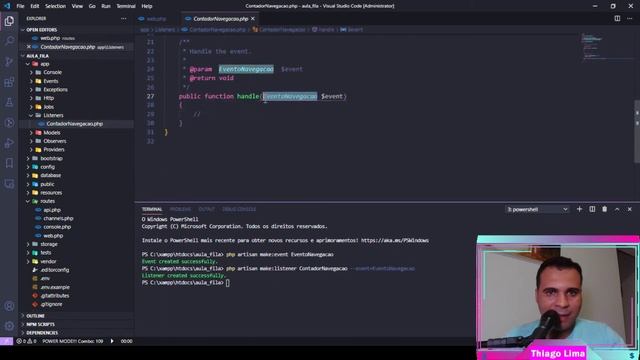Open the Accounts icon in activity bar
The image size is (640, 360).
[x=9, y=306]
